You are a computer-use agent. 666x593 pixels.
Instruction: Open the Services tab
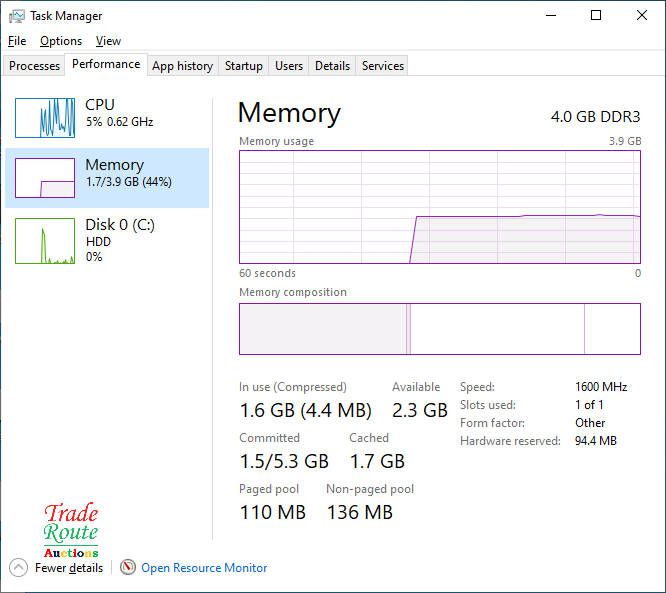[x=383, y=66]
